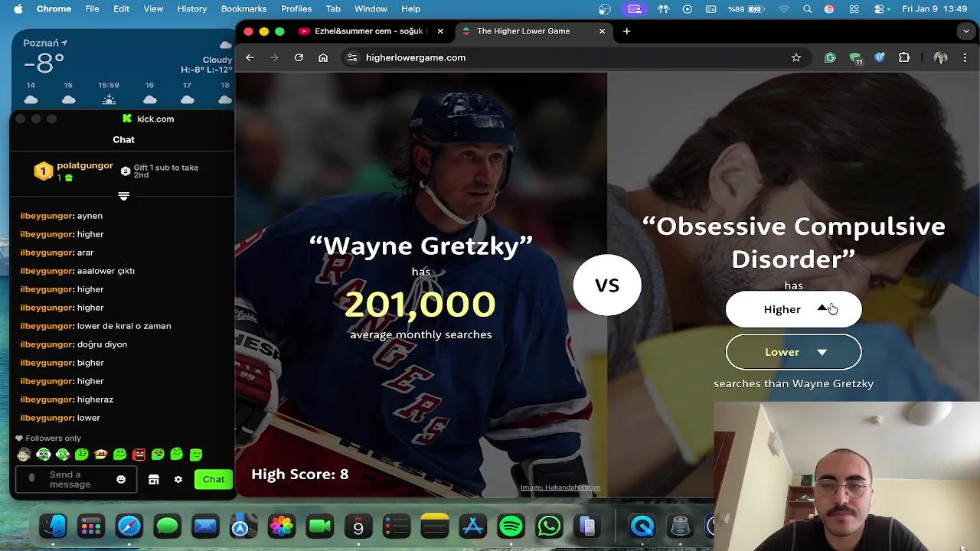The image size is (980, 551).
Task: Click the Chrome address bar URL
Action: (x=416, y=57)
